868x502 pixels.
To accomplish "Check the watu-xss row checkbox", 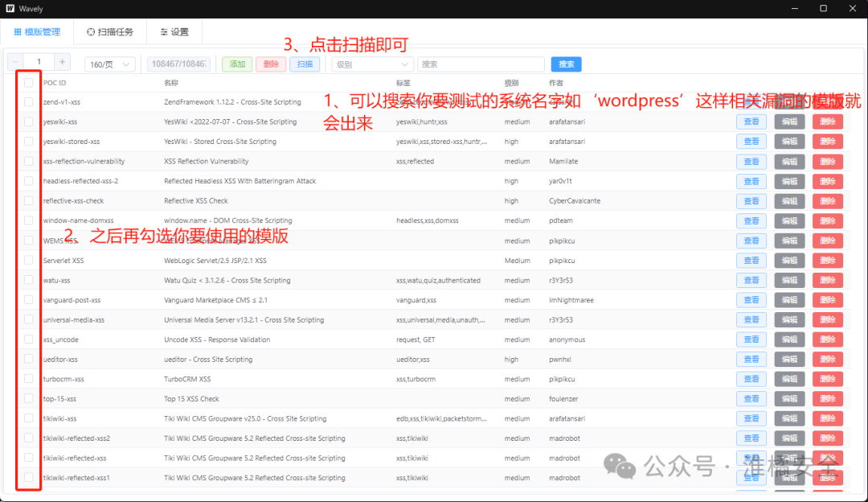I will (x=29, y=281).
